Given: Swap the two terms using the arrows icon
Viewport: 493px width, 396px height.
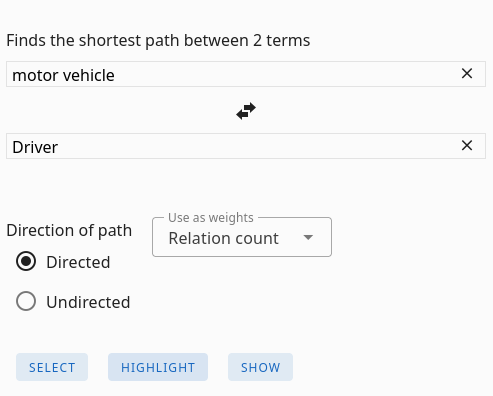Looking at the screenshot, I should coord(246,111).
